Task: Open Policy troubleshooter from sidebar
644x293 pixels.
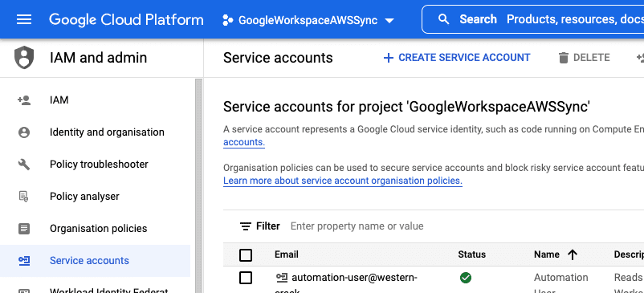Action: click(x=99, y=164)
